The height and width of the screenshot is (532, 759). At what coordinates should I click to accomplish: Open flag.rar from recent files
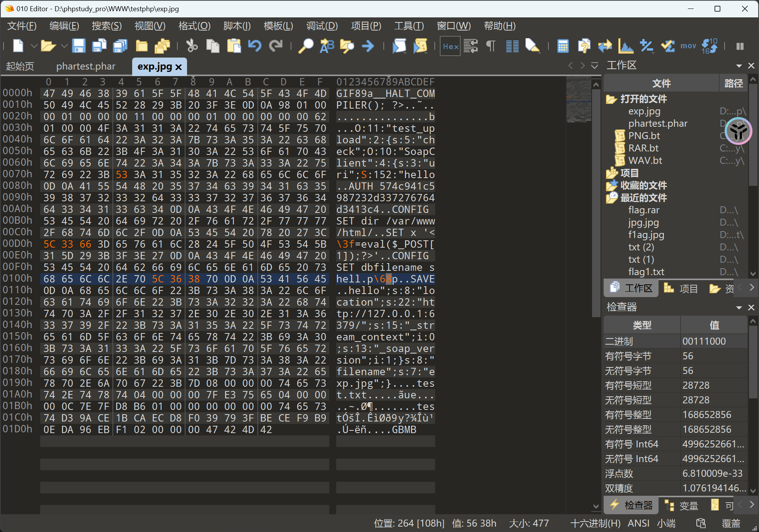click(x=644, y=210)
